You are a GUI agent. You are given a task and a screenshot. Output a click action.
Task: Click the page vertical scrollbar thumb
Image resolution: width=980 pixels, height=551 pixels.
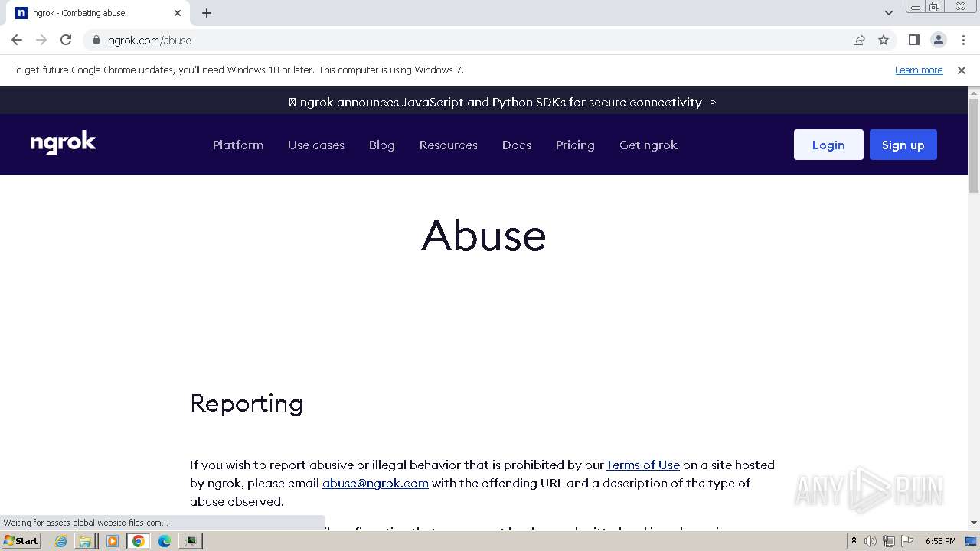(x=974, y=145)
